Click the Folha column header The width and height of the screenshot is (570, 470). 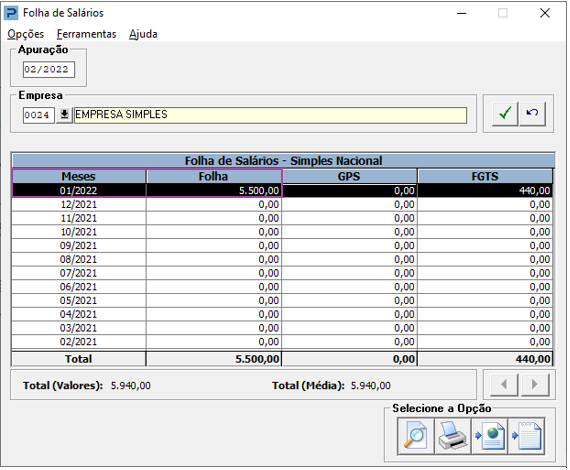pyautogui.click(x=213, y=176)
